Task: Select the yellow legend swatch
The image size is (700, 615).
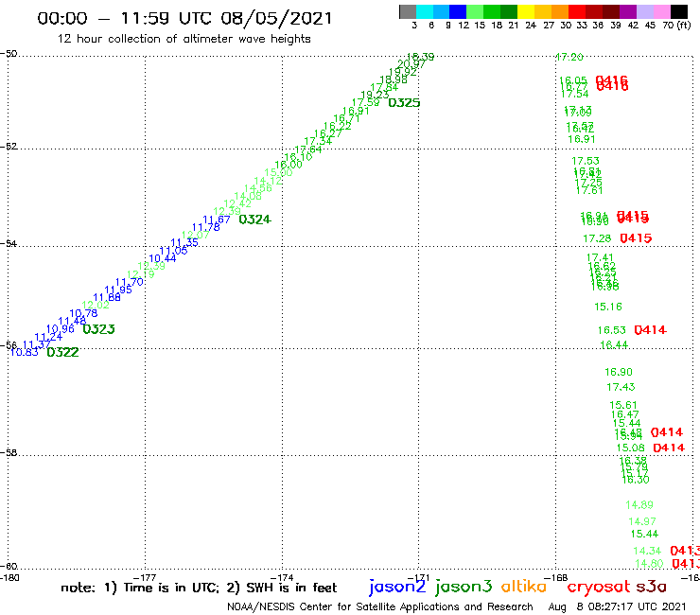Action: coord(526,11)
